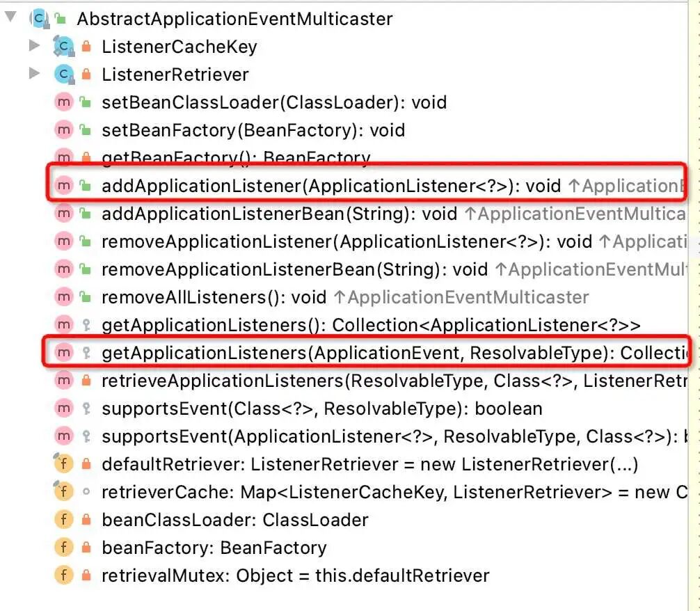
Task: Select removeApplicationListener(ApplicationListener<?>): void
Action: 347,241
